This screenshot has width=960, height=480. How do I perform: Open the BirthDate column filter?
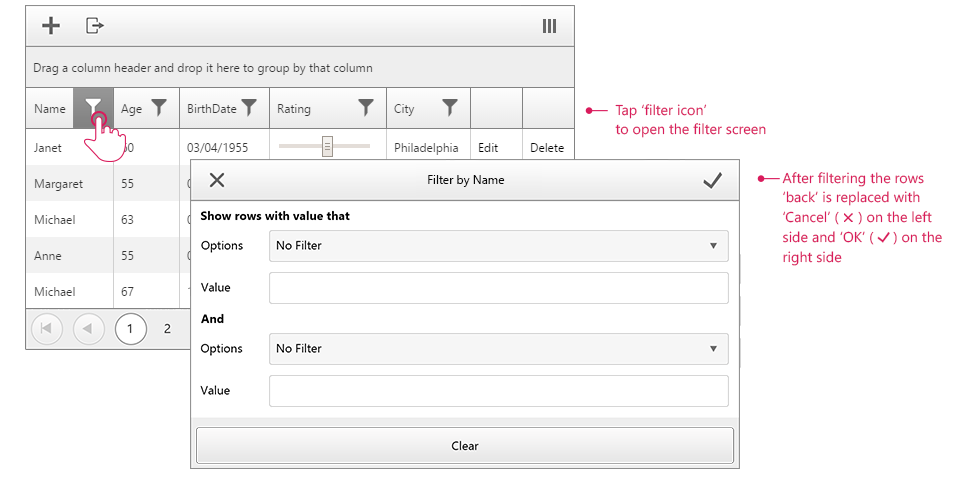click(x=249, y=108)
